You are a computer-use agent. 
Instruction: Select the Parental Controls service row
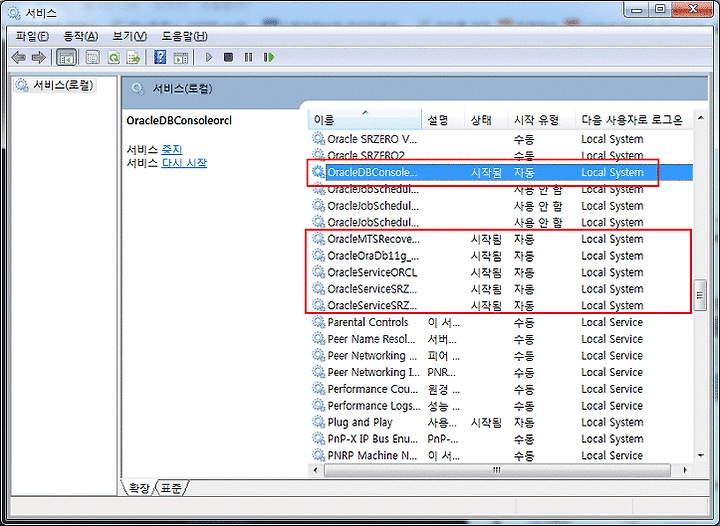pyautogui.click(x=501, y=322)
